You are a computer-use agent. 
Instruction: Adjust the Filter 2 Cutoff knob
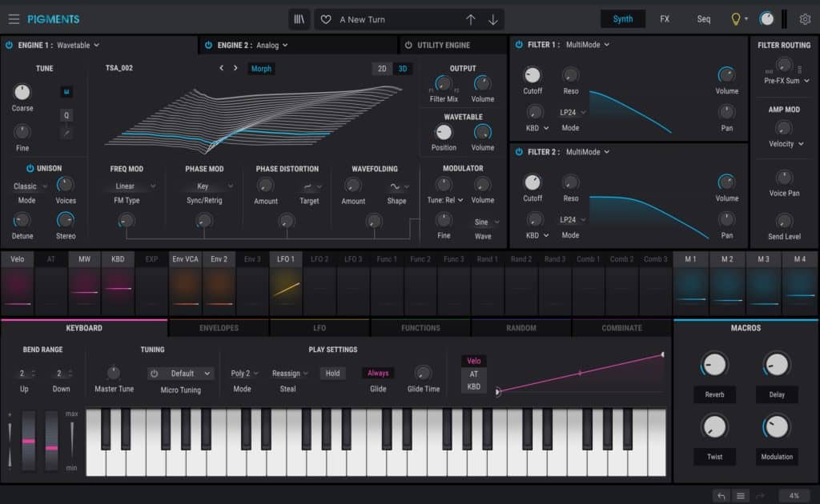[x=533, y=182]
